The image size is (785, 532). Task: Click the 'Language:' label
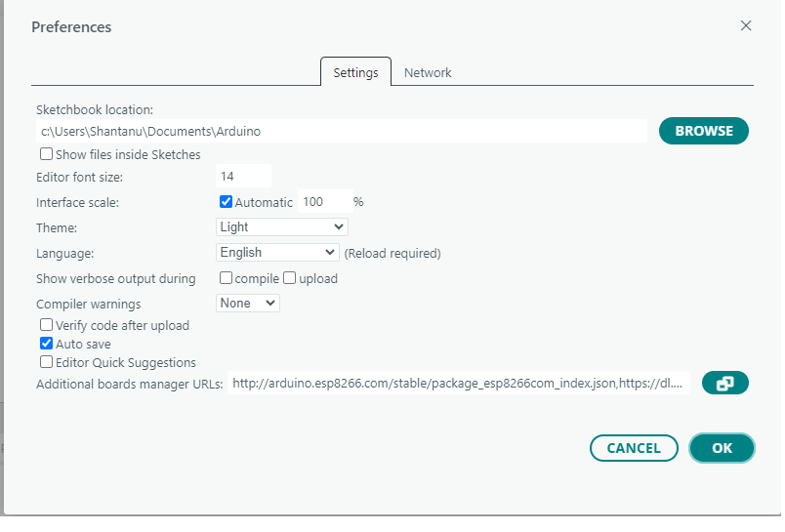65,254
